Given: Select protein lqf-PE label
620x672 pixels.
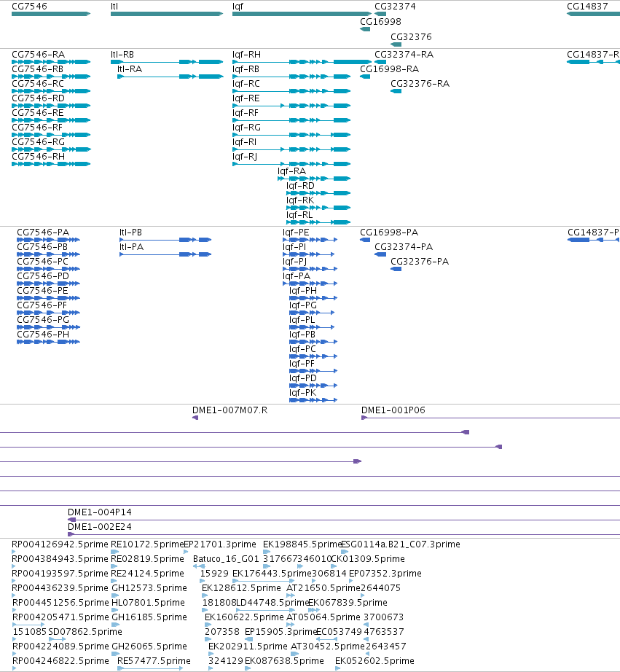Looking at the screenshot, I should coord(296,233).
